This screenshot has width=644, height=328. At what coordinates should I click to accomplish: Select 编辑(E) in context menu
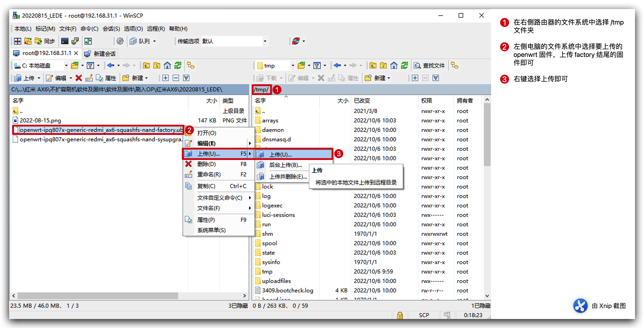point(219,143)
